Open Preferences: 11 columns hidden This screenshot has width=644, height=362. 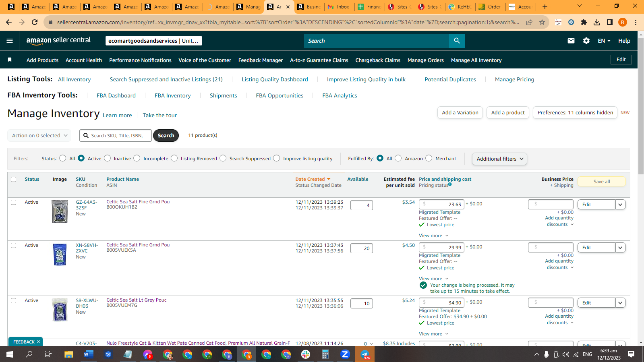575,113
